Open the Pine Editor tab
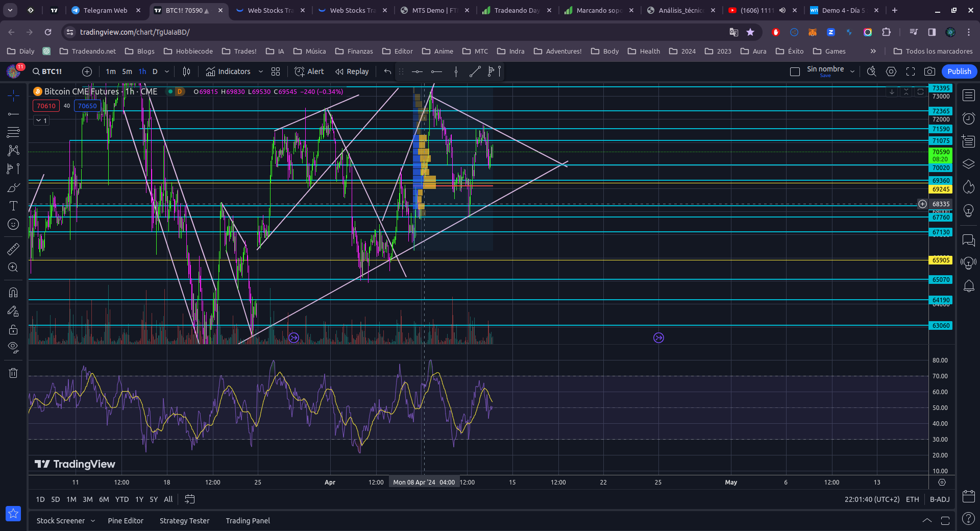The width and height of the screenshot is (980, 531). pyautogui.click(x=126, y=521)
